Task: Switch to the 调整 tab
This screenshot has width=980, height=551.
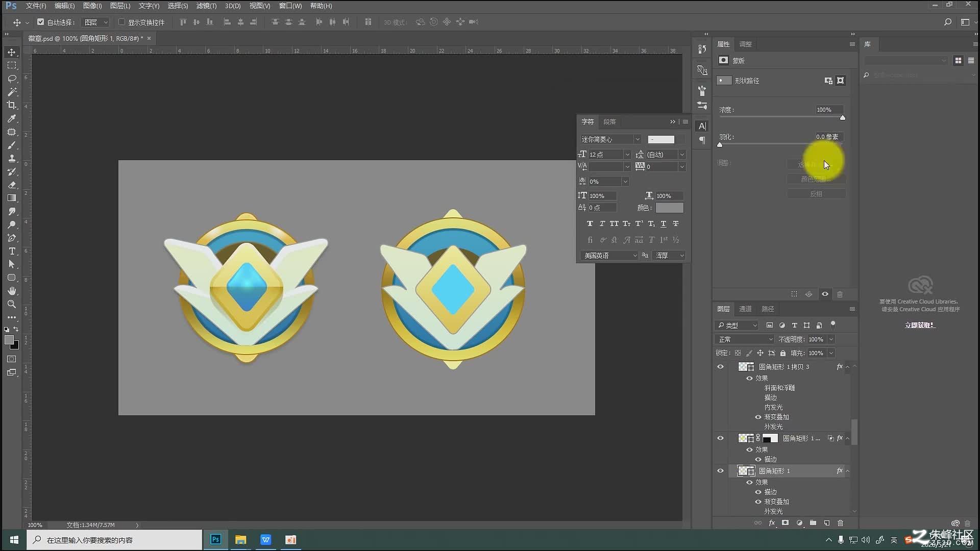Action: pos(745,44)
